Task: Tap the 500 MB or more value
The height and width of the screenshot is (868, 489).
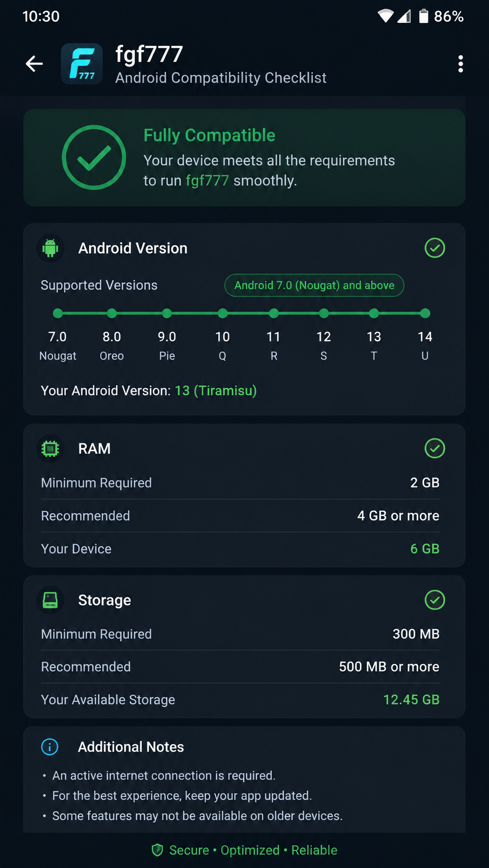Action: pyautogui.click(x=389, y=667)
